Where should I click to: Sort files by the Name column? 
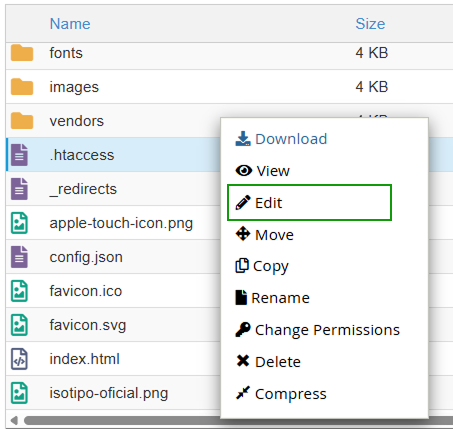point(70,24)
